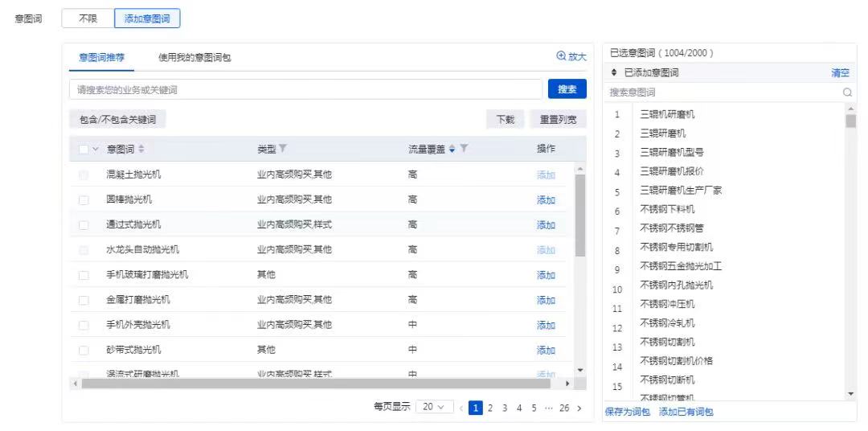Click the table horizontal scrollbar thumb
Screen dimensions: 868x431
tap(316, 384)
